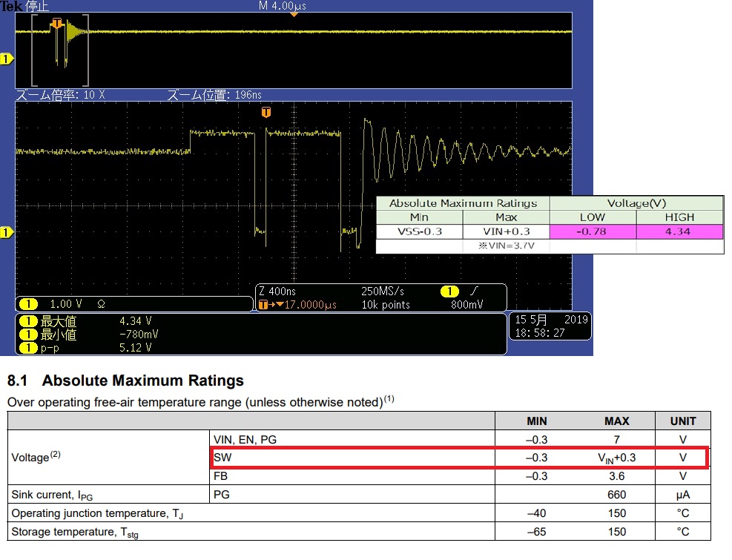Click the VSS-0.3 cell in overlay table
This screenshot has width=732, height=560.
click(x=419, y=231)
